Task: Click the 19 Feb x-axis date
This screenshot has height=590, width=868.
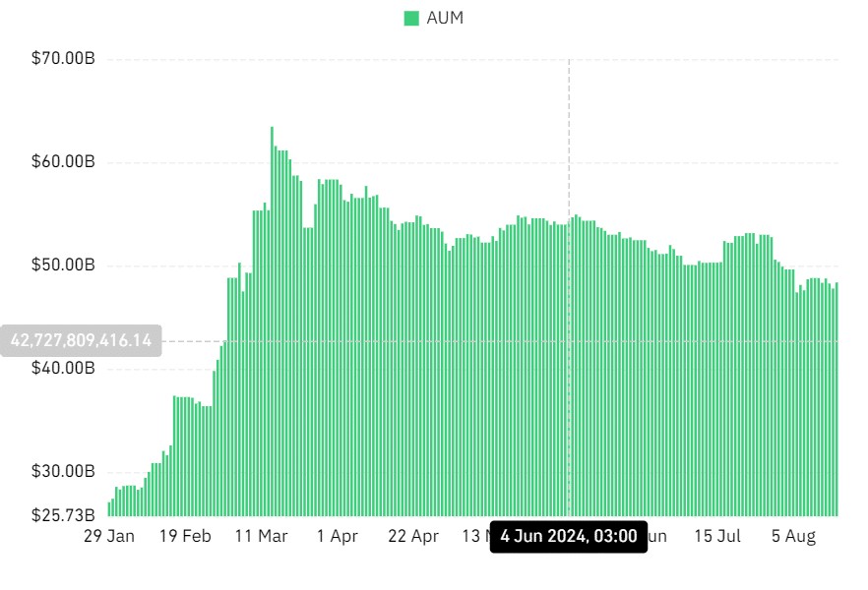Action: [184, 537]
